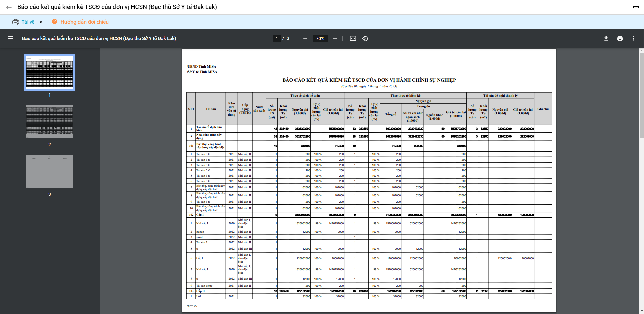Click the printer icon beside Tải về
This screenshot has width=644, height=314.
tap(16, 22)
